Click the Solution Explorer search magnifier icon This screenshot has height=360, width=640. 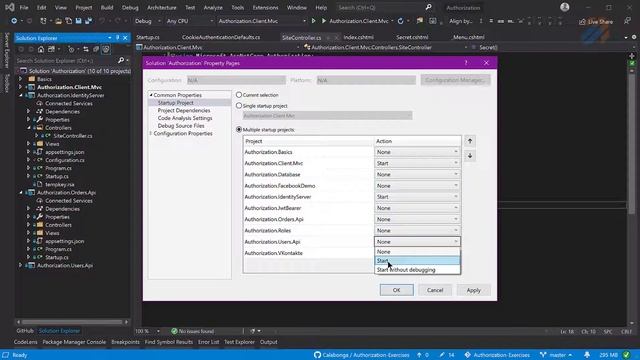tap(121, 60)
